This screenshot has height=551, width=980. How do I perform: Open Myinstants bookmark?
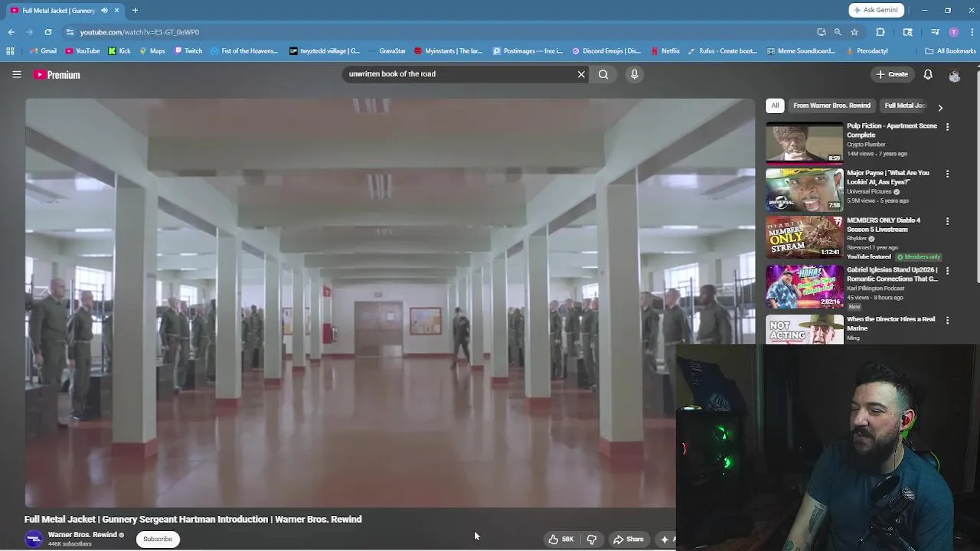click(449, 51)
